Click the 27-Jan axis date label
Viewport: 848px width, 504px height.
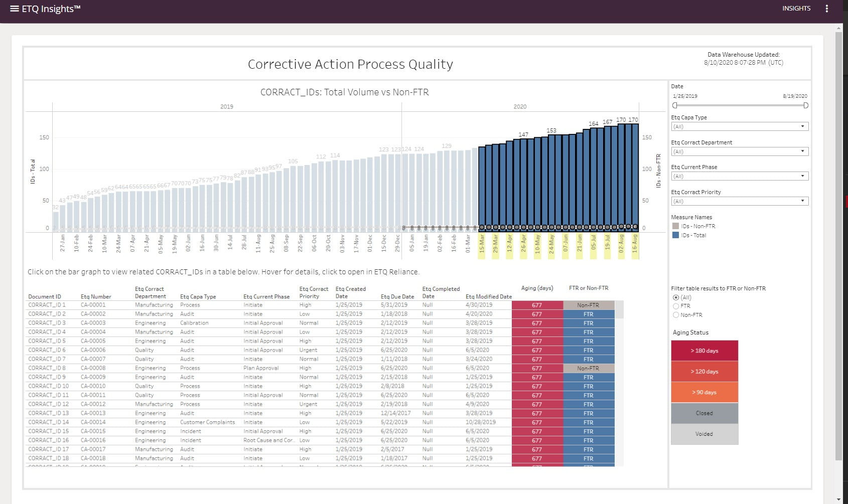[x=63, y=243]
